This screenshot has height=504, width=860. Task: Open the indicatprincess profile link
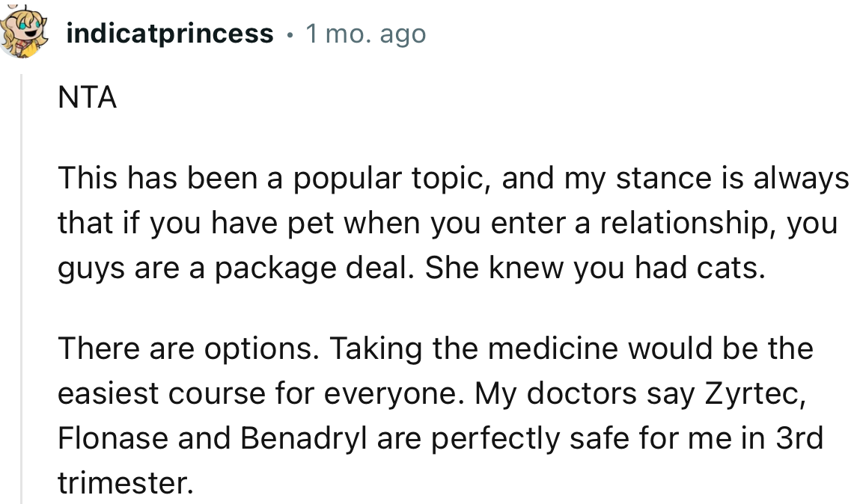tap(170, 34)
